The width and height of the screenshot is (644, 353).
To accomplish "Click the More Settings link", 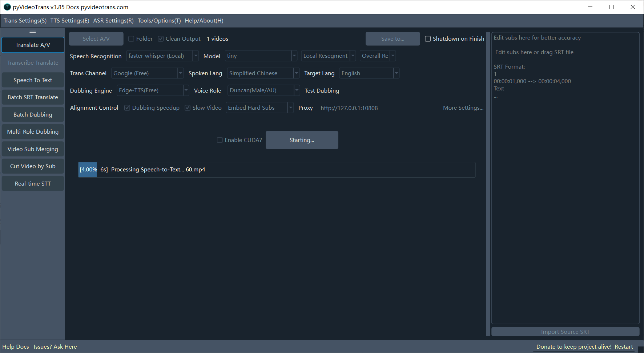I will (463, 108).
